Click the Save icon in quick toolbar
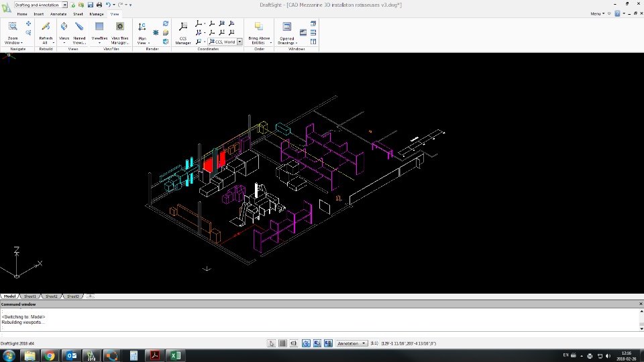 click(x=91, y=5)
